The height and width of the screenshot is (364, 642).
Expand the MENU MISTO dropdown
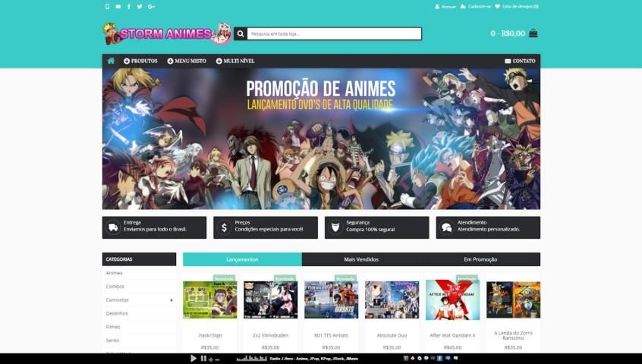click(x=187, y=61)
